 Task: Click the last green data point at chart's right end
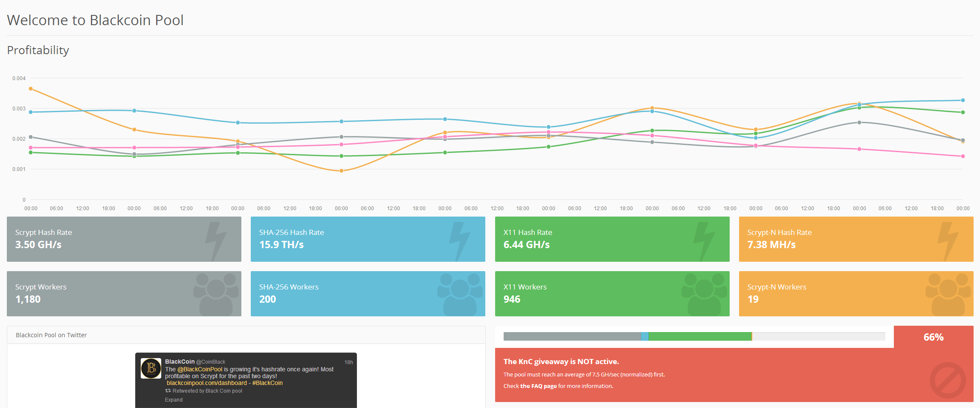click(x=963, y=112)
